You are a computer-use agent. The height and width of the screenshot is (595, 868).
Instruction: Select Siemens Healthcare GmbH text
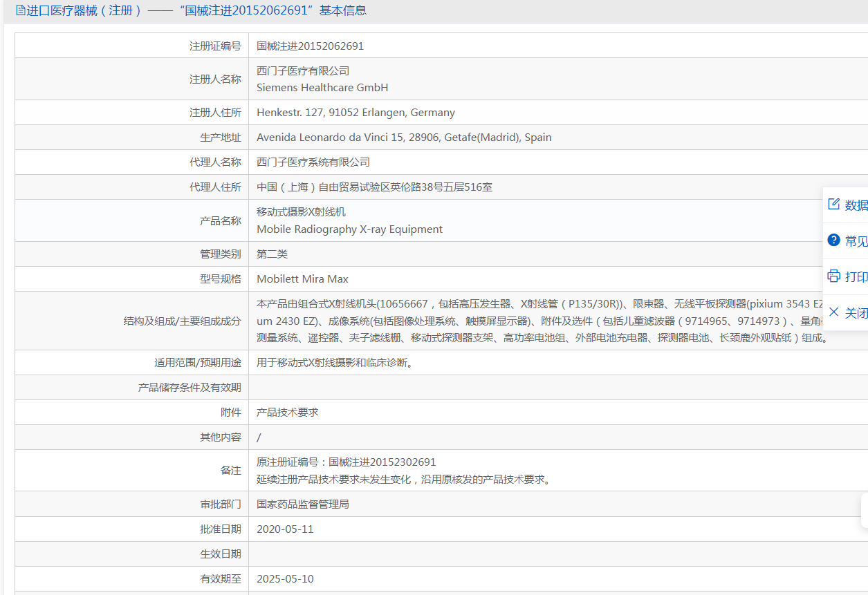click(x=322, y=88)
